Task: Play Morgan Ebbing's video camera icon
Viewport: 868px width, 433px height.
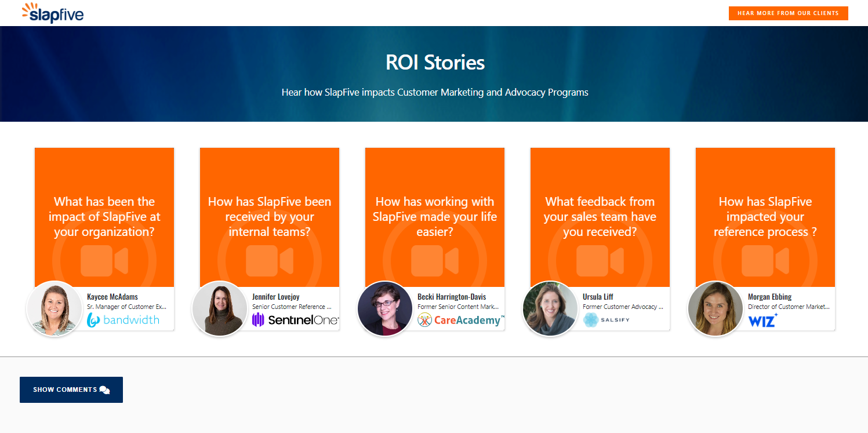Action: pyautogui.click(x=765, y=261)
